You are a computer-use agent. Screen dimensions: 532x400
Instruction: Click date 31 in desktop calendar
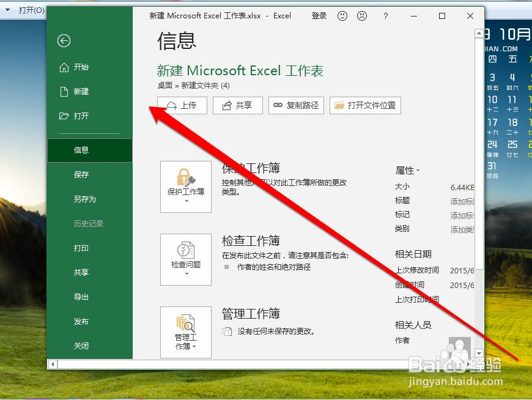492,166
